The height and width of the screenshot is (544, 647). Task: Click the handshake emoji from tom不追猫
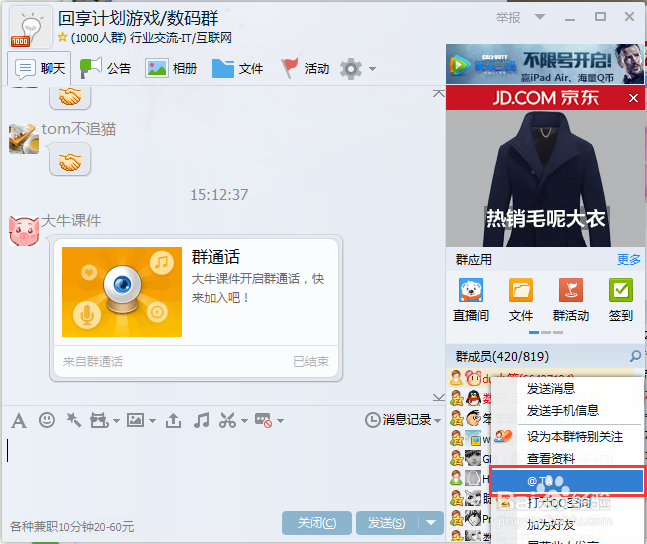[70, 161]
